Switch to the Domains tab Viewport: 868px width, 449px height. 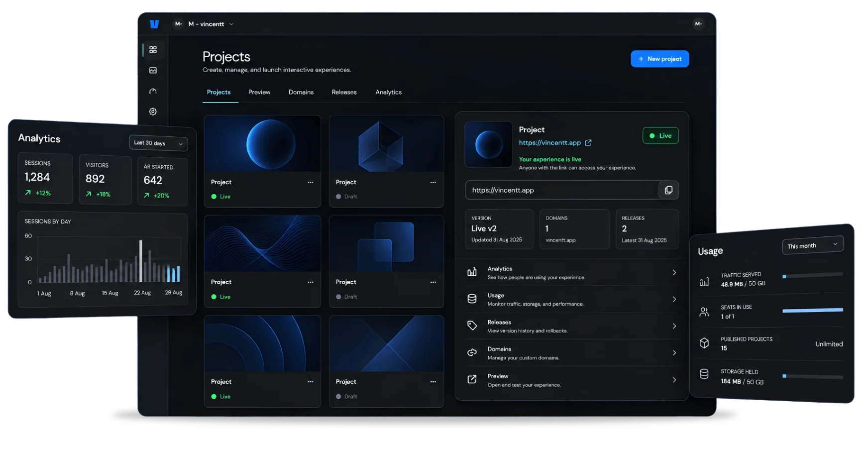coord(301,92)
